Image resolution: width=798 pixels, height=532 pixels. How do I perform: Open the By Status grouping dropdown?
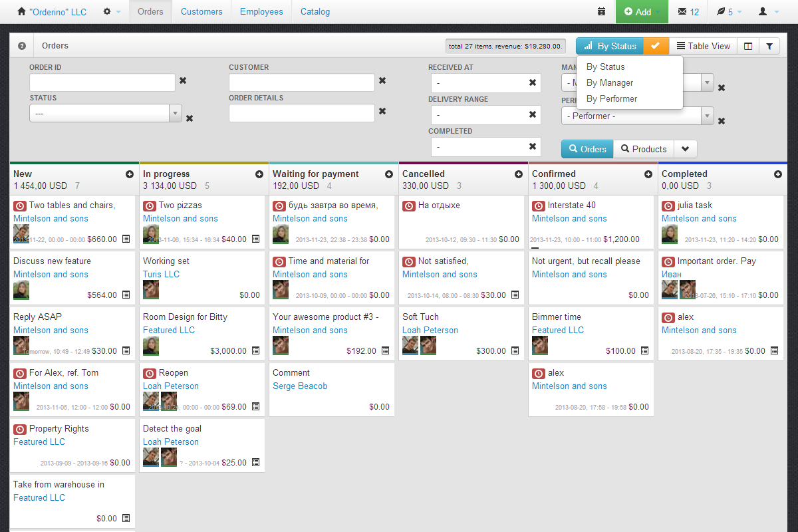click(x=610, y=46)
